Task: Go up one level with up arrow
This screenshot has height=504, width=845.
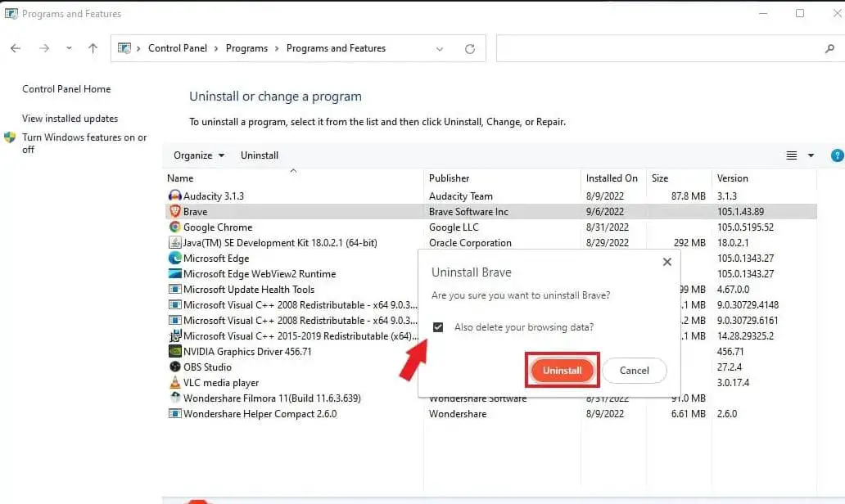Action: [x=93, y=48]
